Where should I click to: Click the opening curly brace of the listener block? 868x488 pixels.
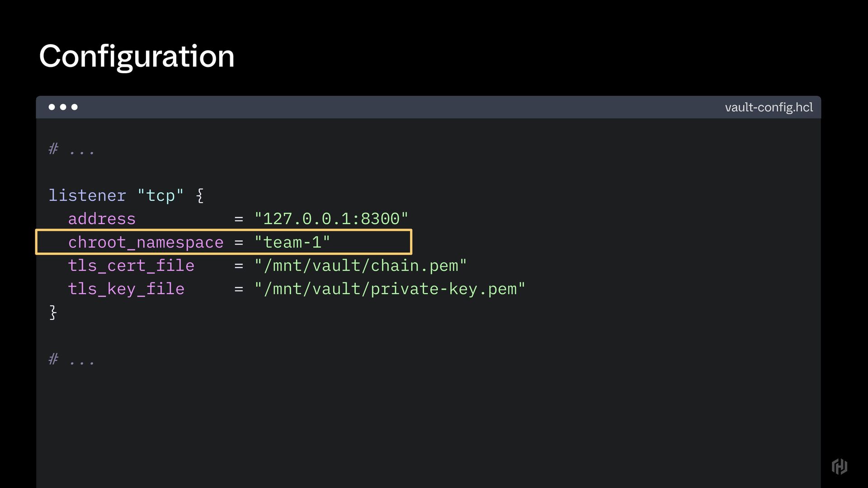pyautogui.click(x=200, y=196)
